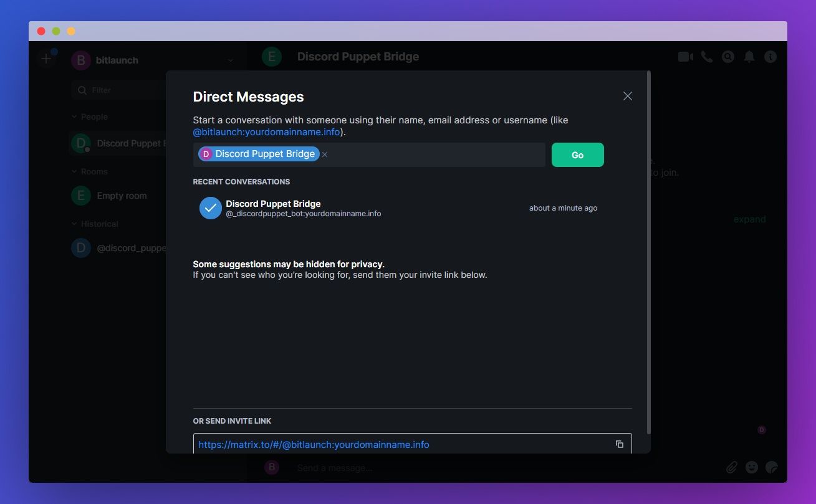This screenshot has width=816, height=504.
Task: Open room search in header
Action: (x=728, y=57)
